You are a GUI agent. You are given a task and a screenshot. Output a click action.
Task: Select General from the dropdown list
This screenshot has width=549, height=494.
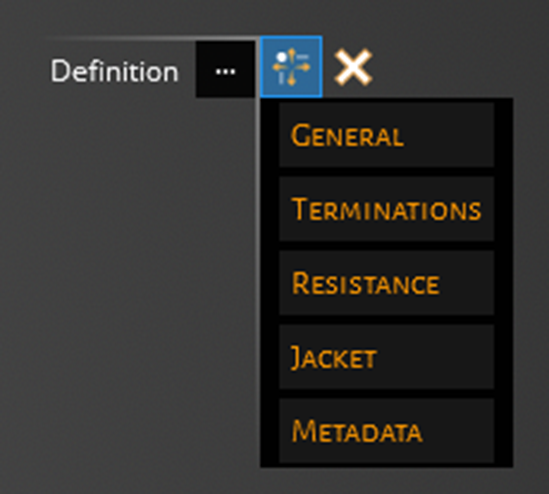pos(387,135)
